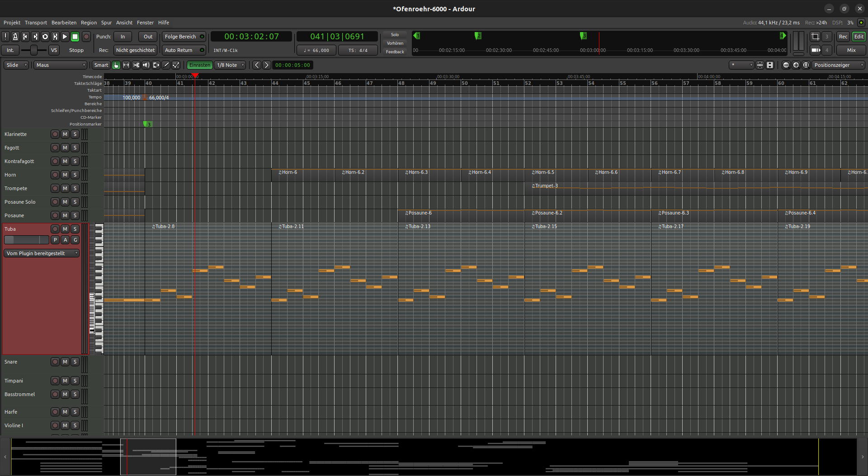Expand the Positionszeiger zoom focus dropdown
The image size is (868, 476).
pyautogui.click(x=839, y=65)
